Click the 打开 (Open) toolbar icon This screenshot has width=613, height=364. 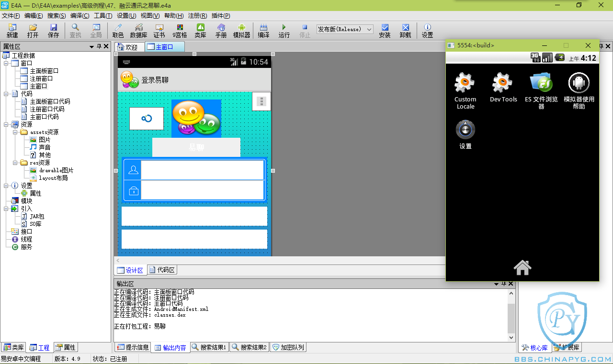[x=33, y=31]
